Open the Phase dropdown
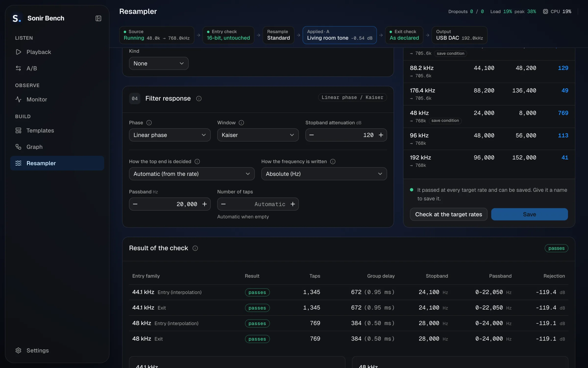 coord(170,135)
